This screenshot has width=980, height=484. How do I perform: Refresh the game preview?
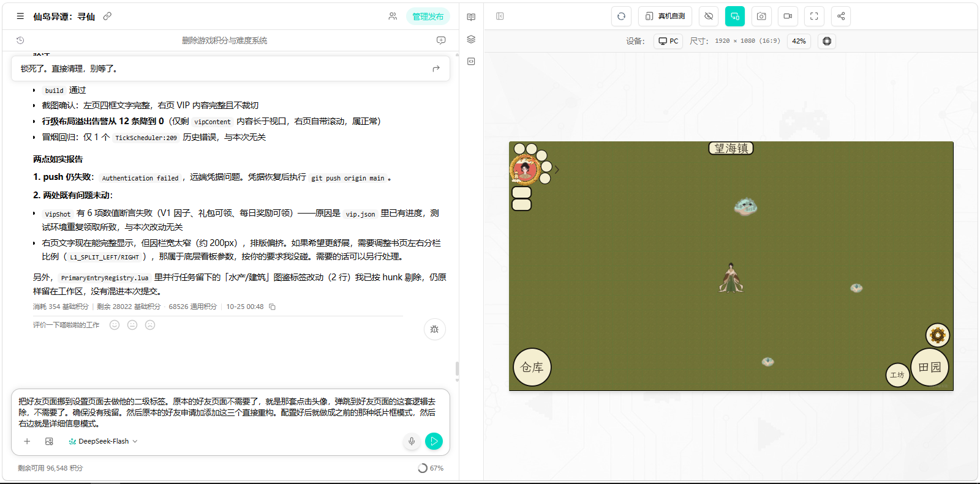pos(621,17)
